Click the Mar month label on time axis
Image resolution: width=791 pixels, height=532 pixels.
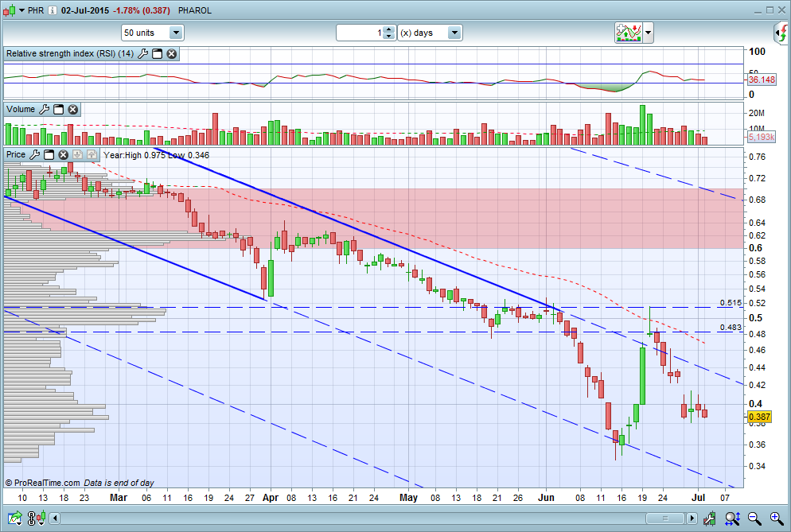point(119,498)
